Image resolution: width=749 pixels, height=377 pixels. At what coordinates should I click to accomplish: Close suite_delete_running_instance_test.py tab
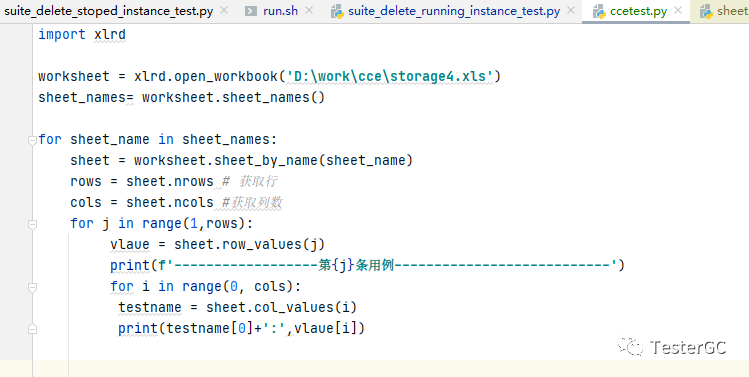(x=570, y=11)
